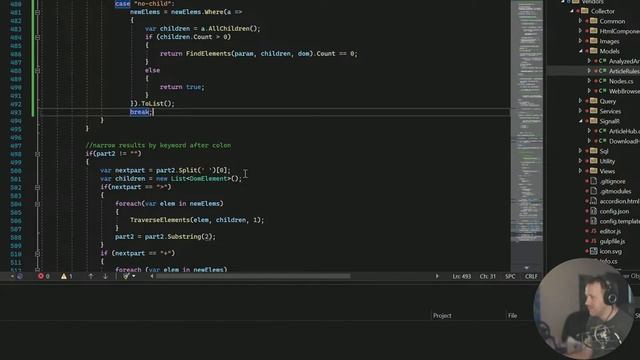This screenshot has height=360, width=640.
Task: Click the horizontal scrollbar right arrow
Action: pyautogui.click(x=437, y=276)
